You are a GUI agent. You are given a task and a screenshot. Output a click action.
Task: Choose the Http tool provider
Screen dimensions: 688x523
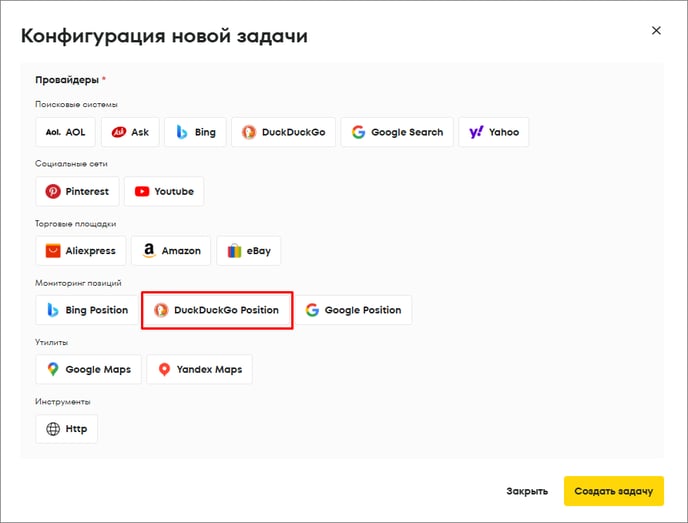click(x=66, y=429)
